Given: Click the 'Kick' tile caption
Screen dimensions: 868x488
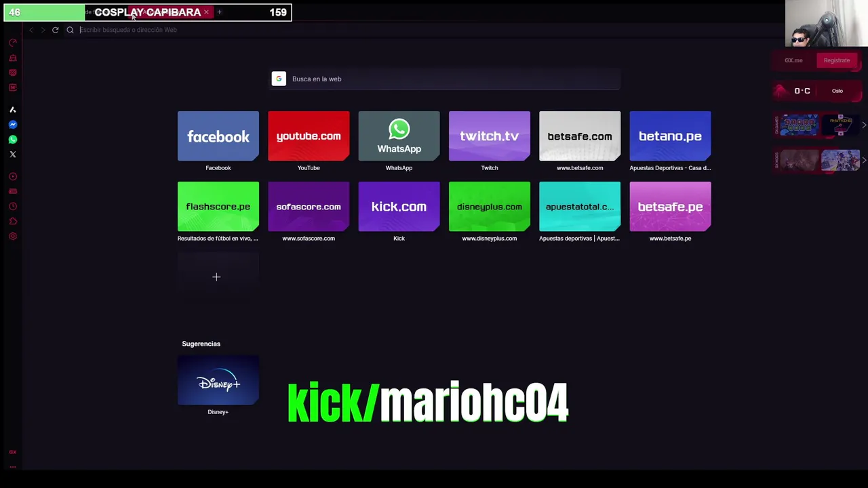Looking at the screenshot, I should click(399, 239).
